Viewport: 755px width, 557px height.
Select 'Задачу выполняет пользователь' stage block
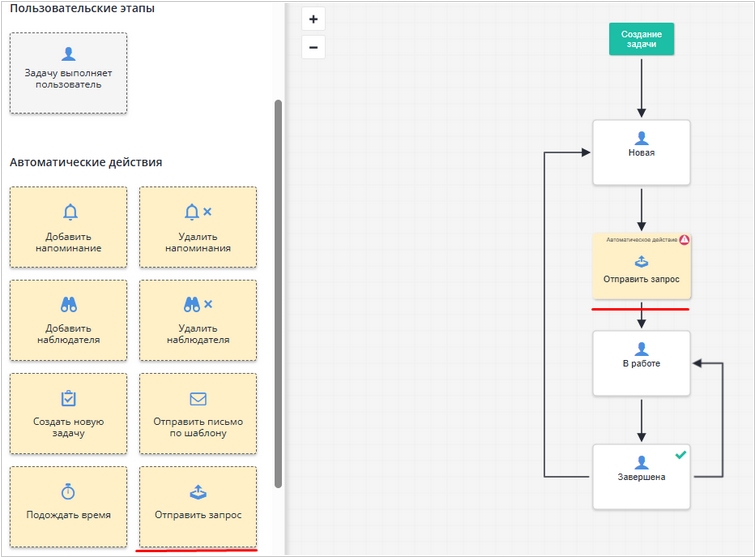(69, 73)
